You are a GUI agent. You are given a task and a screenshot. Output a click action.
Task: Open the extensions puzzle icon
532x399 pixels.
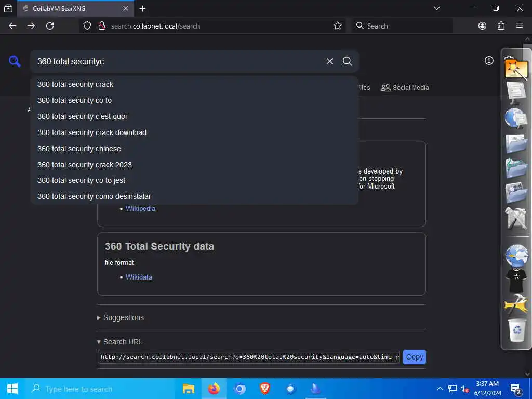501,26
